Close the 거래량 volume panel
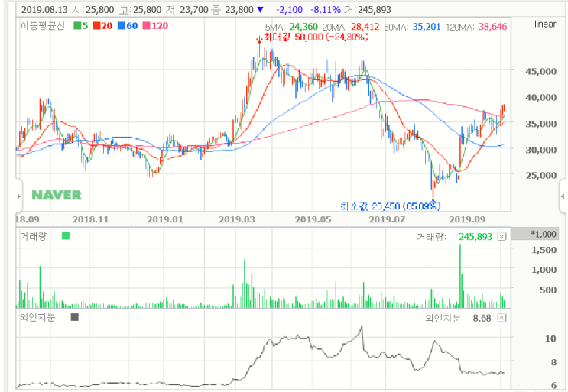Image resolution: width=568 pixels, height=392 pixels. coord(501,237)
